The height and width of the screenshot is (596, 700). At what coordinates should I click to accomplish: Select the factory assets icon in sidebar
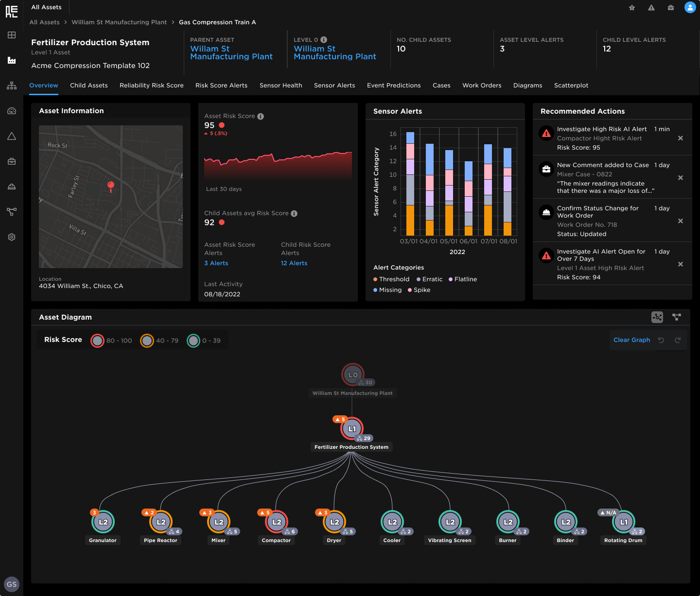[12, 60]
